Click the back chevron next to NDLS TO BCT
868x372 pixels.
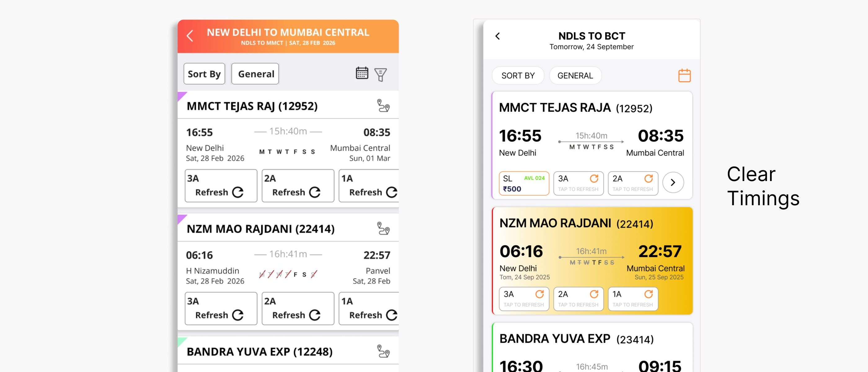click(498, 36)
